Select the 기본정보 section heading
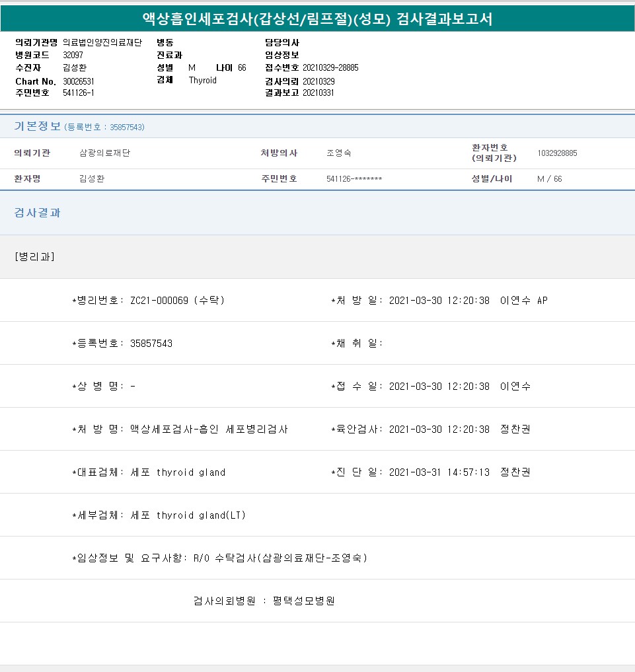Viewport: 635px width, 672px height. pyautogui.click(x=38, y=126)
